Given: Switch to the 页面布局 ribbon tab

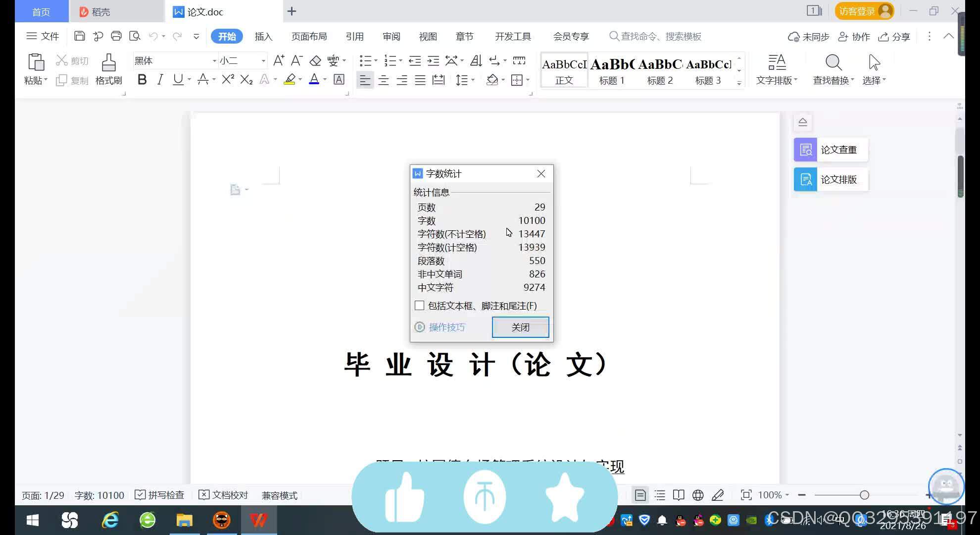Looking at the screenshot, I should (x=309, y=36).
